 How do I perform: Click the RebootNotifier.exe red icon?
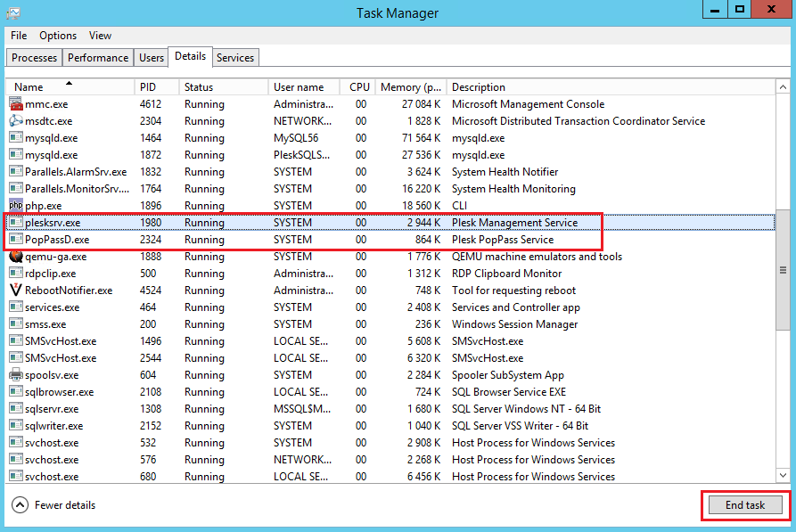coord(16,291)
